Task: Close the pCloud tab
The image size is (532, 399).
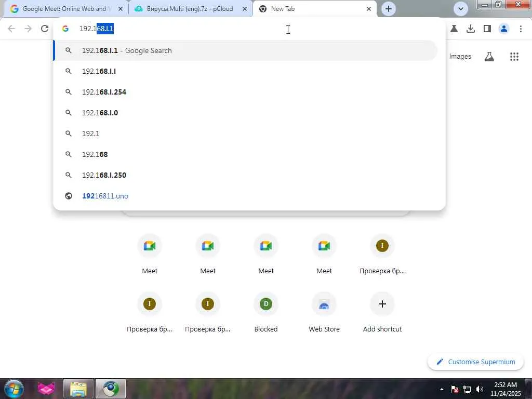Action: point(245,9)
